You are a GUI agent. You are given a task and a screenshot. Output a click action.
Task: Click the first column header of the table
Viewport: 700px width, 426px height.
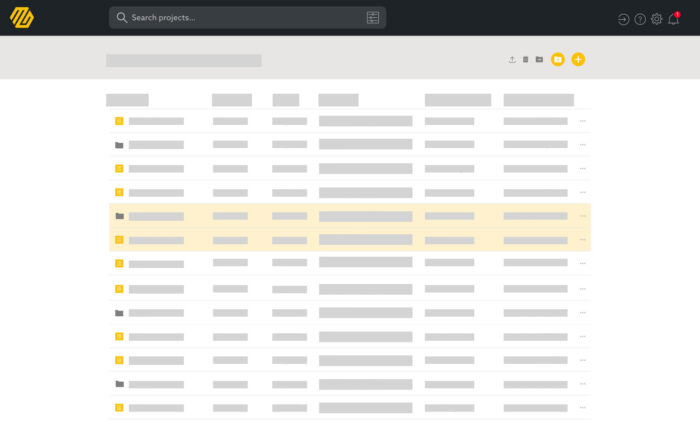pos(127,100)
